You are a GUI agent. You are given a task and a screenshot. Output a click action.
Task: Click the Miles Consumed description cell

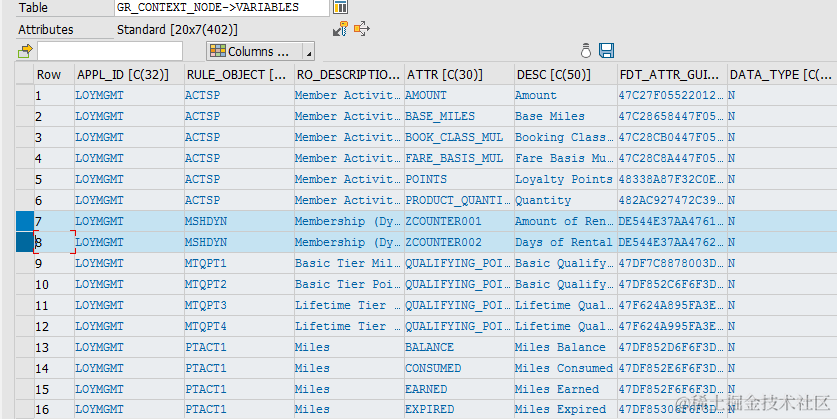(x=566, y=368)
